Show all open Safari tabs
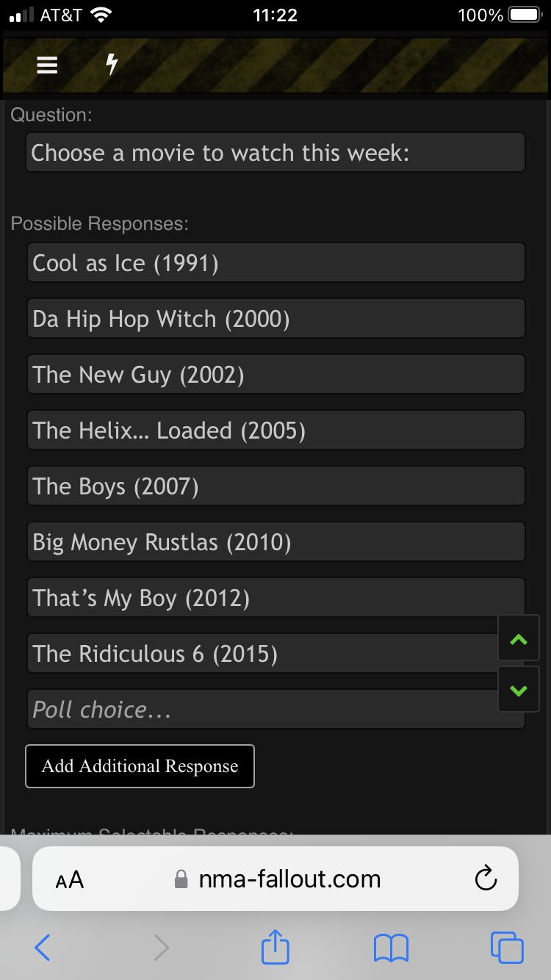This screenshot has width=551, height=980. click(507, 948)
